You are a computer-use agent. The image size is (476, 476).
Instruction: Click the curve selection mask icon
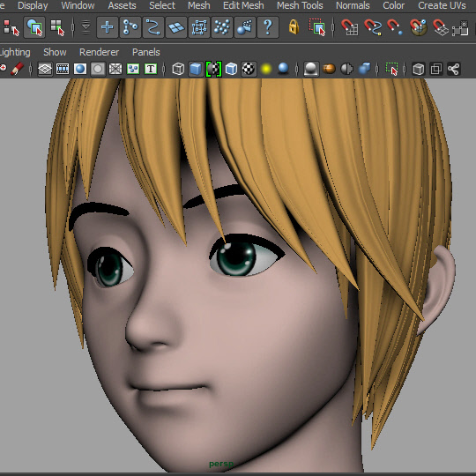153,27
